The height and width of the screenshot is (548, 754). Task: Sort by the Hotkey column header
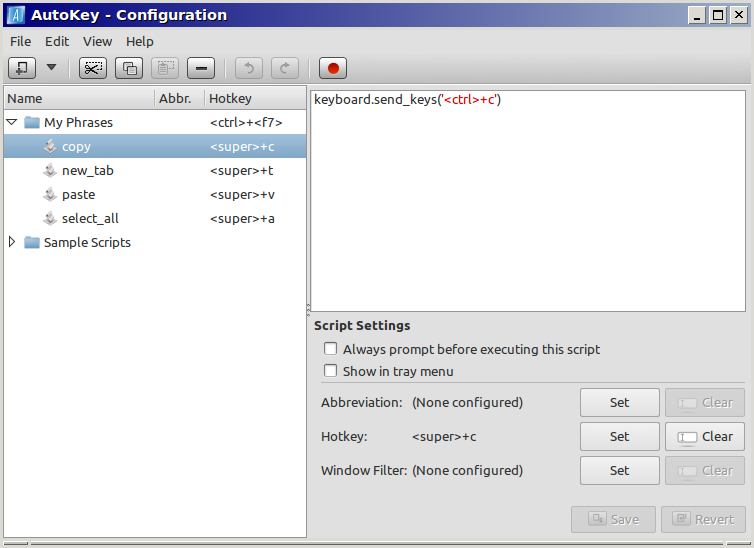tap(255, 98)
